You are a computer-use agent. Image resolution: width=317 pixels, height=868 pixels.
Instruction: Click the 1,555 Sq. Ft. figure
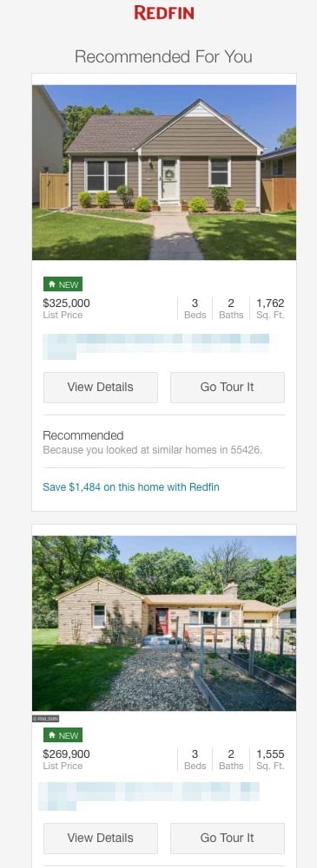tap(270, 759)
